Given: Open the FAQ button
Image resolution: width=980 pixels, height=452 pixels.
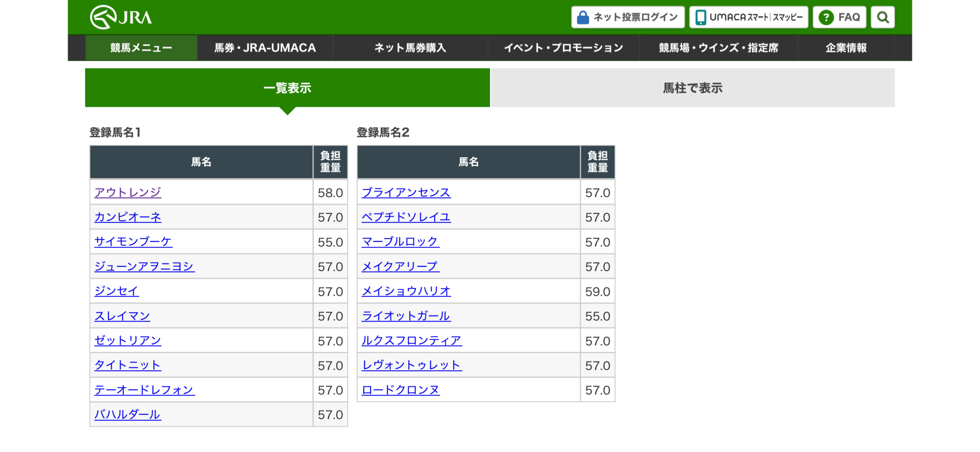Looking at the screenshot, I should (839, 17).
